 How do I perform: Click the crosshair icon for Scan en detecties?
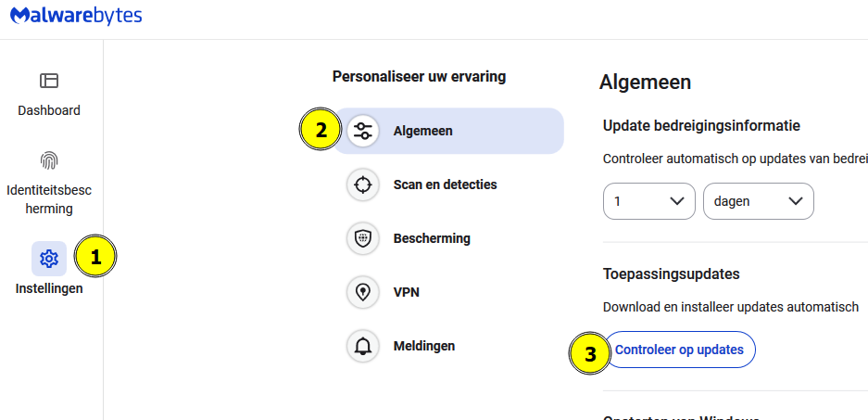pyautogui.click(x=362, y=185)
